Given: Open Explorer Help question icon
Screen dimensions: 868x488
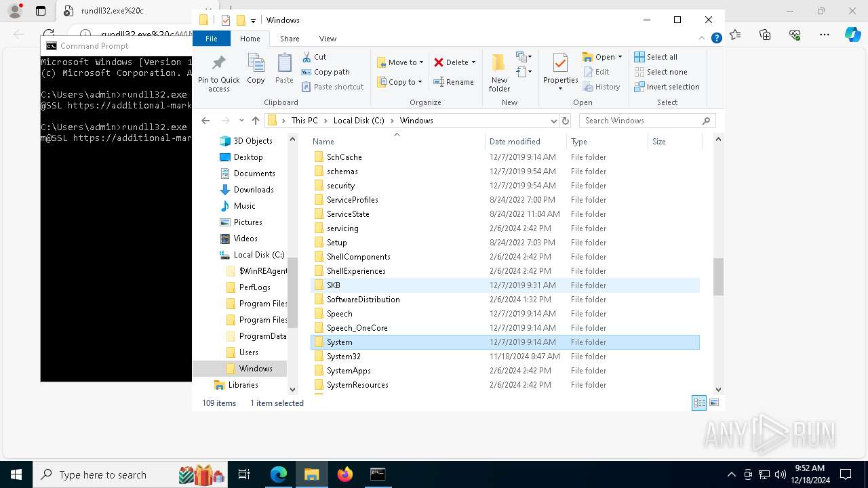Looking at the screenshot, I should click(x=716, y=39).
